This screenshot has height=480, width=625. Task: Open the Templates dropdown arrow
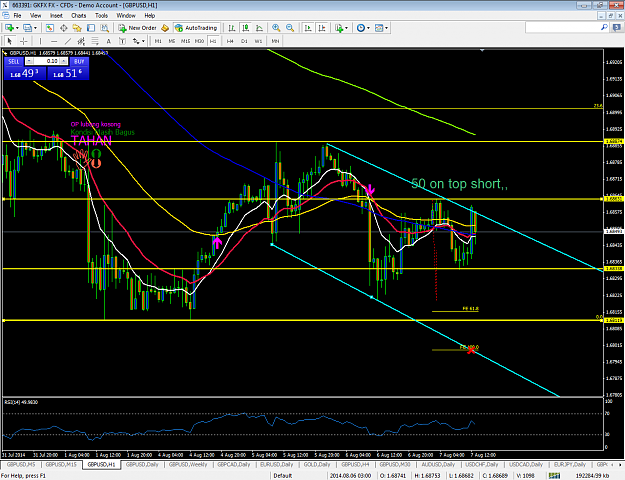coord(386,28)
